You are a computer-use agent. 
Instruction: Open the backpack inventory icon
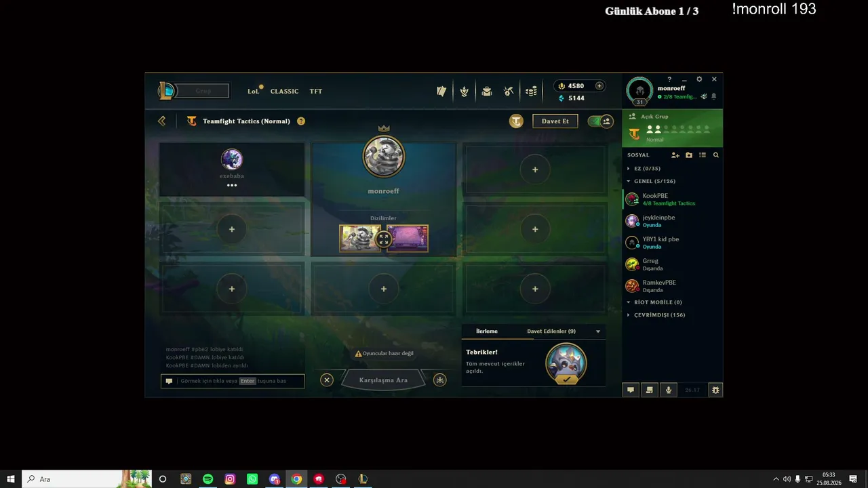point(486,91)
